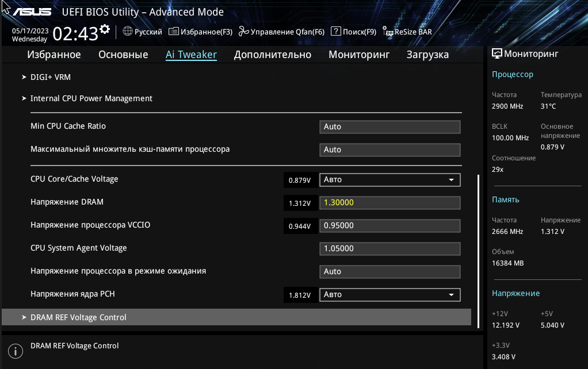Click the Напряжение section heading in sidebar
Image resolution: width=588 pixels, height=369 pixels.
(516, 293)
